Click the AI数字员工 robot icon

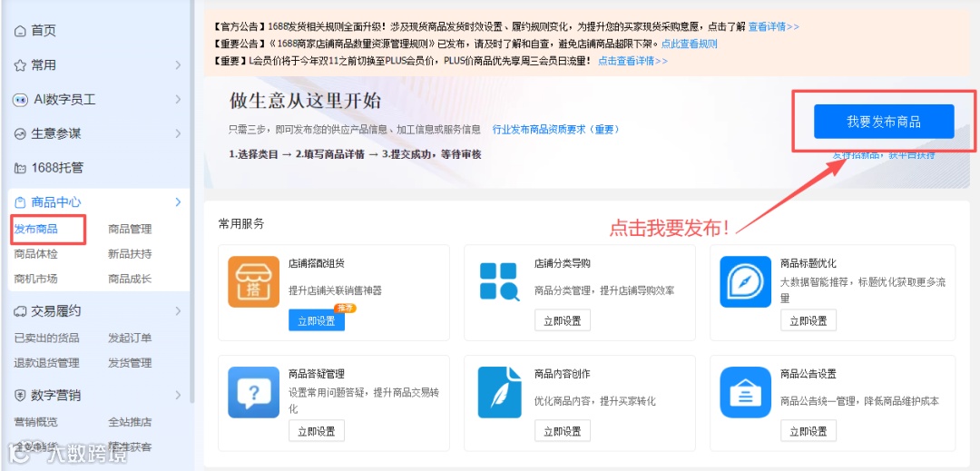coord(21,99)
